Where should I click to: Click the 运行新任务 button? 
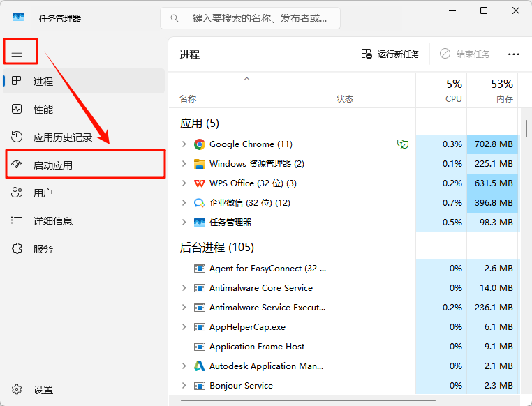[390, 54]
